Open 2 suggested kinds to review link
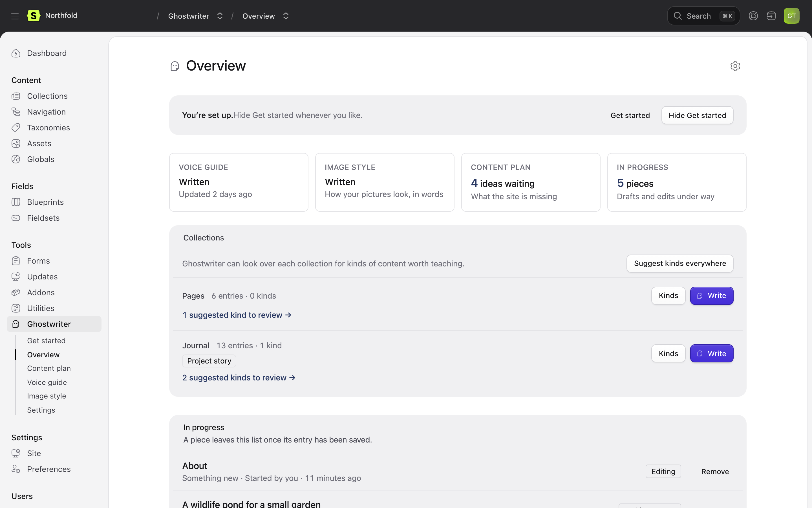The image size is (812, 508). (x=239, y=378)
